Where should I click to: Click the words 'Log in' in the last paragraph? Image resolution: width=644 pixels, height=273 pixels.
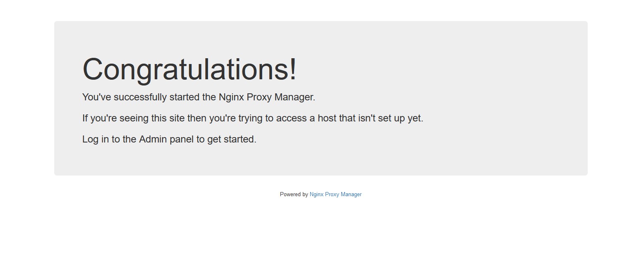96,140
